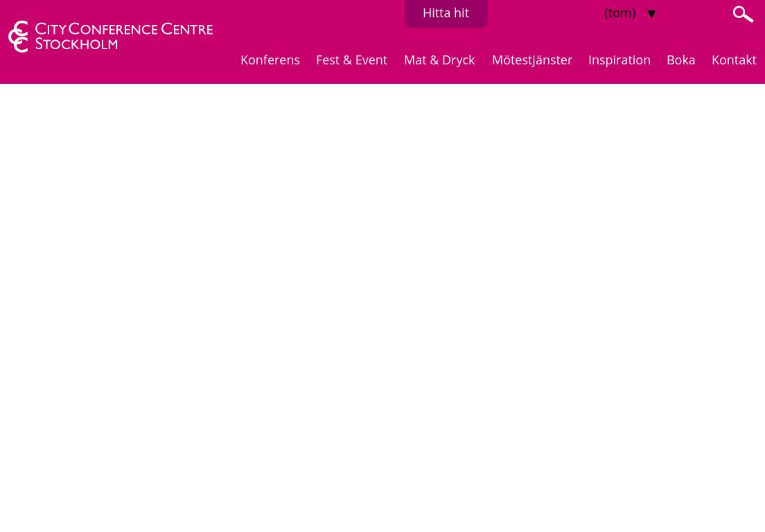This screenshot has height=532, width=765.
Task: Open the Fest & Event menu
Action: [x=351, y=60]
